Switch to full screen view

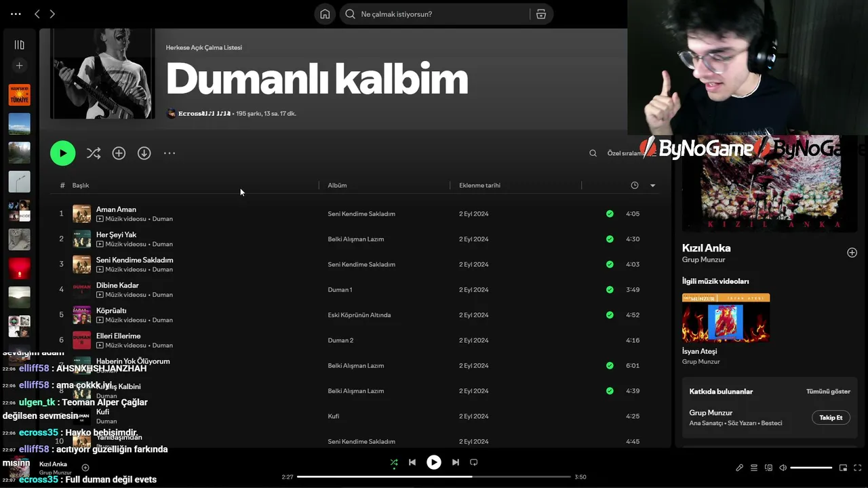[857, 468]
